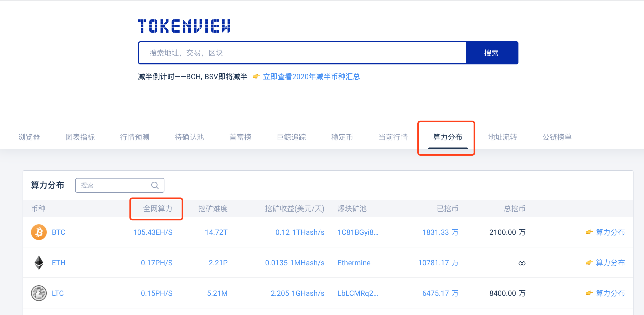Click BTC hashrate value 105.43EH/S
Screen dimensions: 644x315
tap(153, 232)
